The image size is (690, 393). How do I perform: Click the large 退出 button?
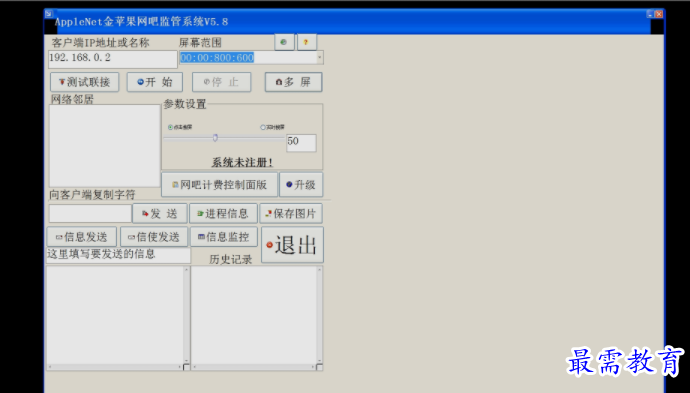coord(292,245)
